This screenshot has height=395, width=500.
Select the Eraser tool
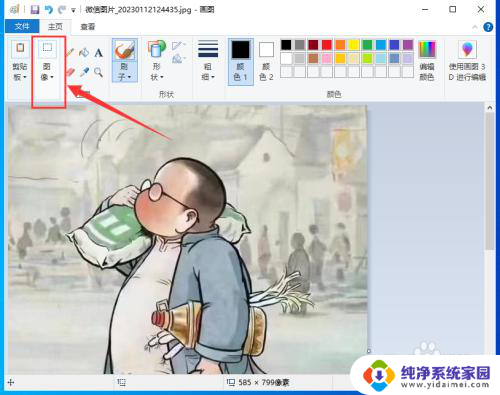pos(70,72)
